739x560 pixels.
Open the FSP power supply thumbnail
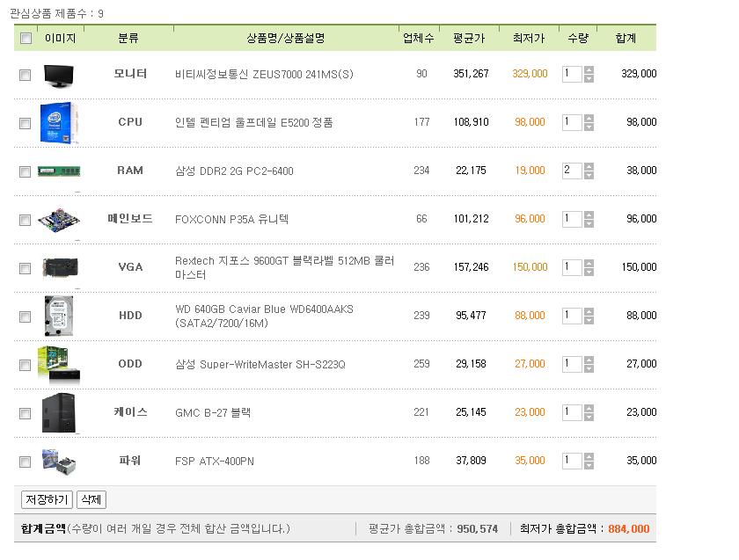59,462
